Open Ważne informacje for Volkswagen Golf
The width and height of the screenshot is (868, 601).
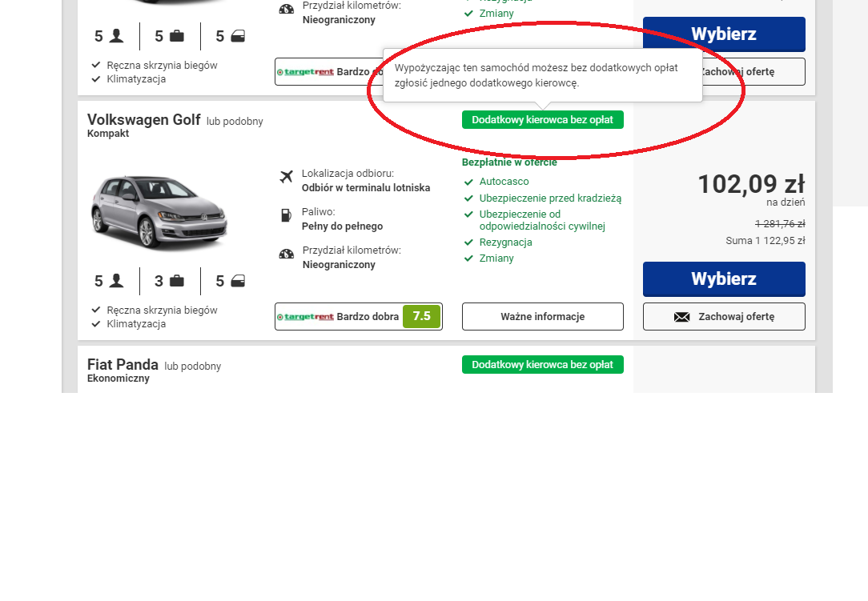(x=543, y=317)
